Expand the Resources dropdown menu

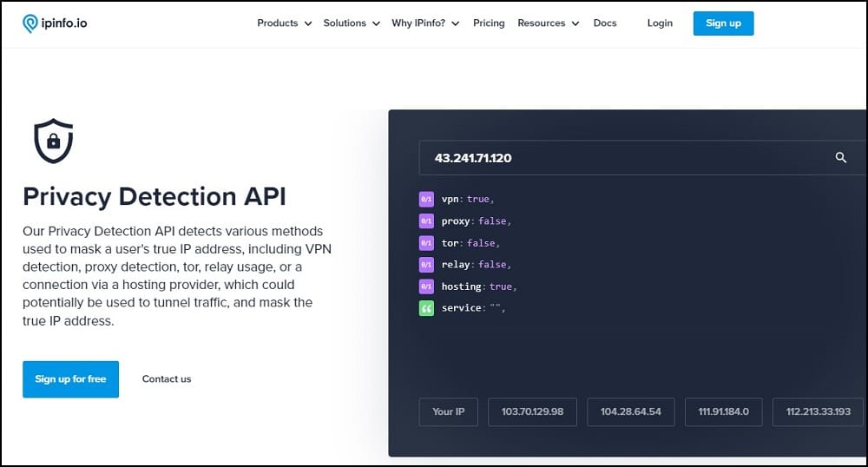pos(548,23)
